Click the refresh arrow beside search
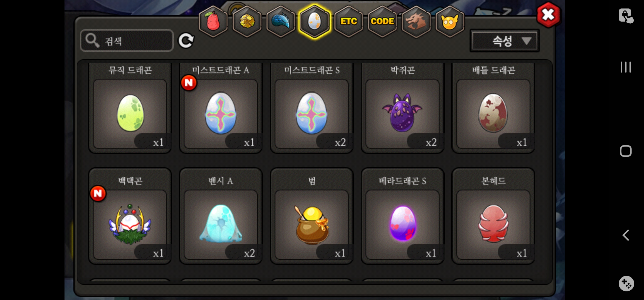644x300 pixels. 186,41
